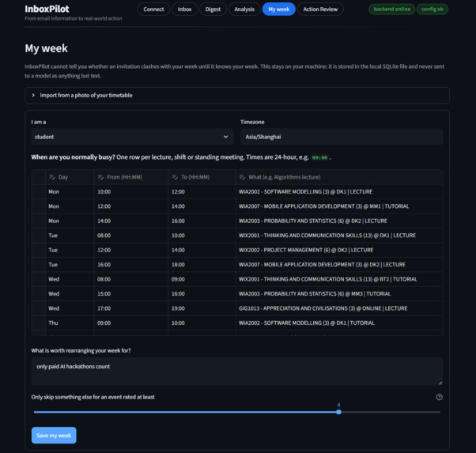Open the Digest tab
This screenshot has width=476, height=453.
click(213, 9)
